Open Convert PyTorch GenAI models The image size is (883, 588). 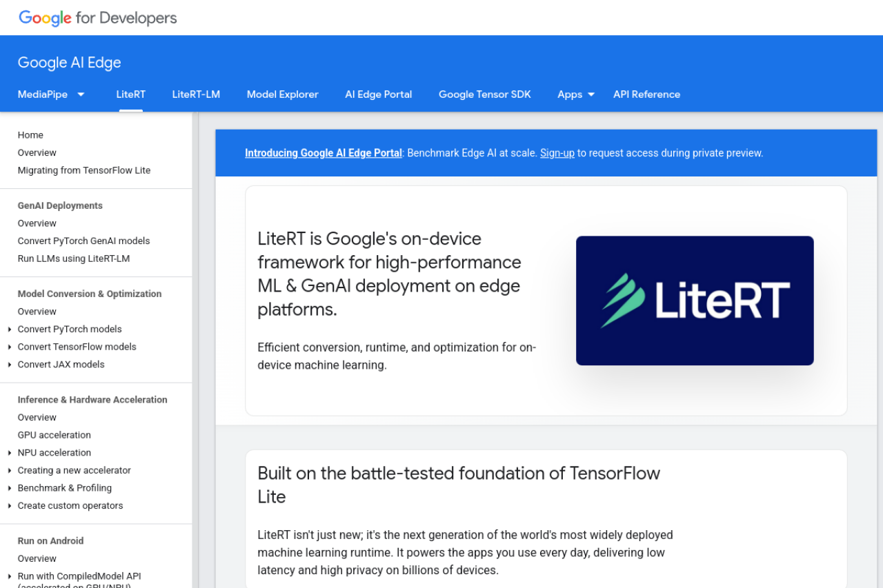tap(84, 241)
